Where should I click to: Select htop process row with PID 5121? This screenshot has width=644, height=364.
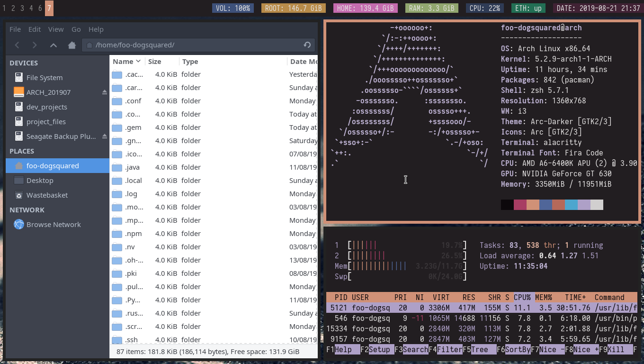(482, 308)
